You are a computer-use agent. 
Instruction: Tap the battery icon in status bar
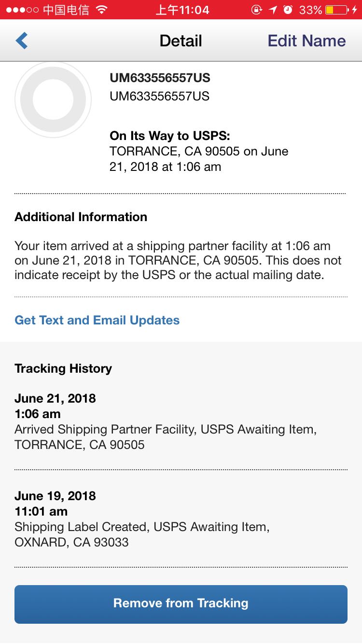pos(336,10)
